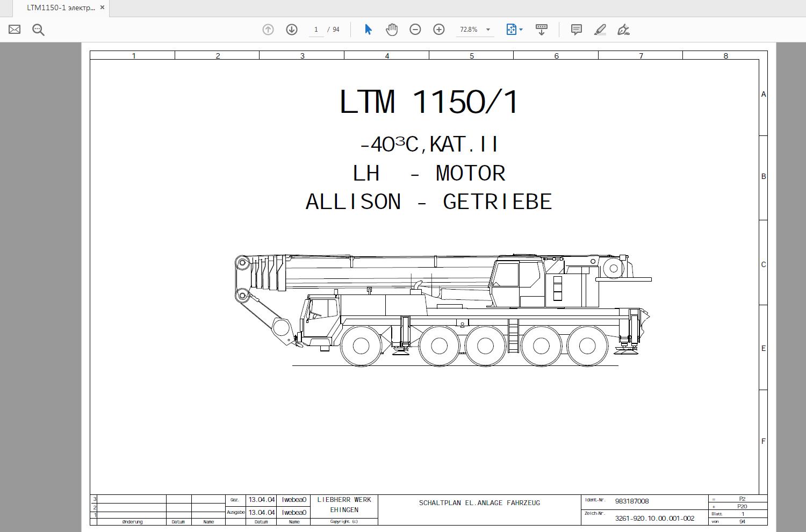Expand the fit page dropdown arrow
Image resolution: width=806 pixels, height=532 pixels.
click(521, 30)
